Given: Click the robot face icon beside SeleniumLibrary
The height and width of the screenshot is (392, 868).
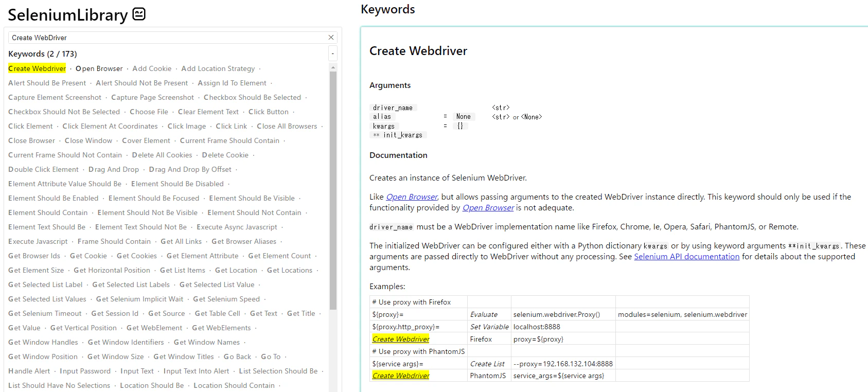Looking at the screenshot, I should click(x=139, y=14).
